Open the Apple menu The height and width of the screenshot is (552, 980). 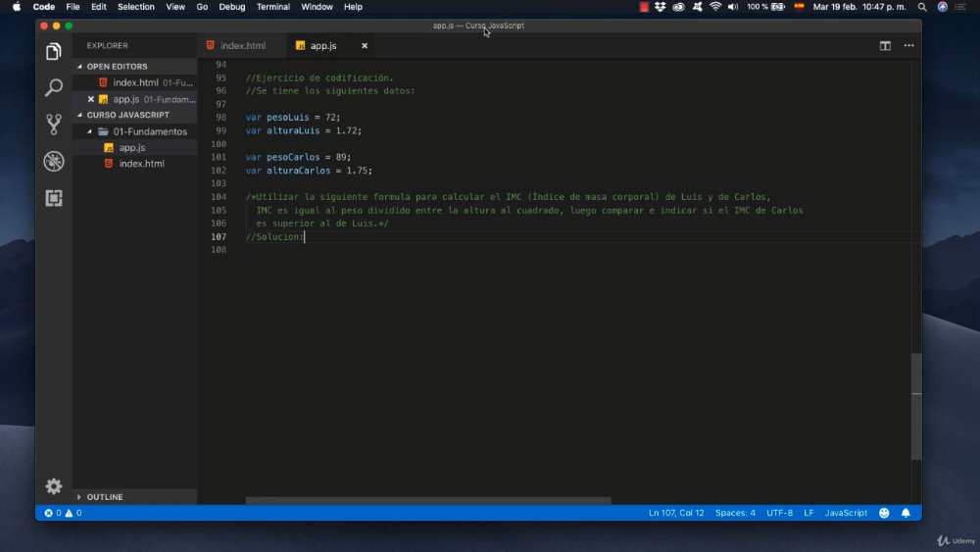(x=17, y=7)
